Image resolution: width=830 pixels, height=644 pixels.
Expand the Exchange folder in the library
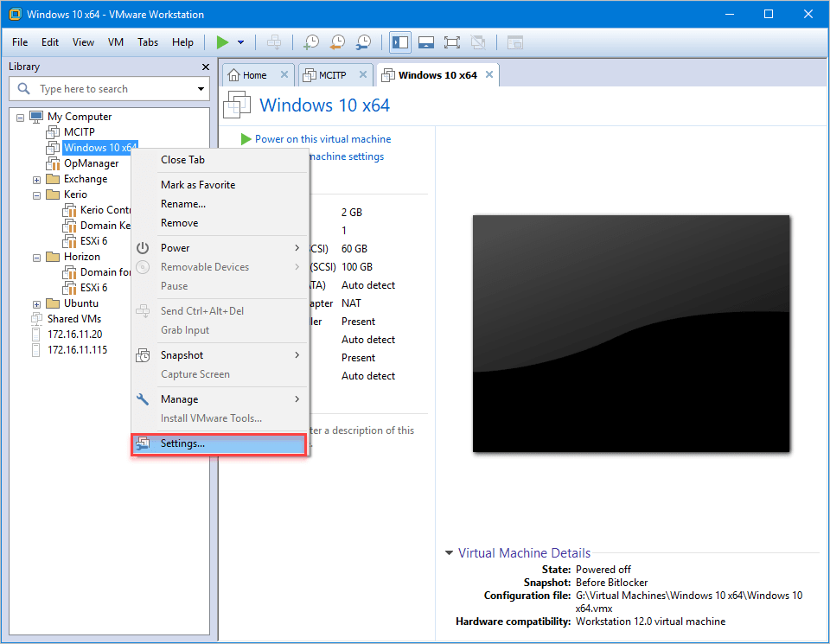coord(37,180)
